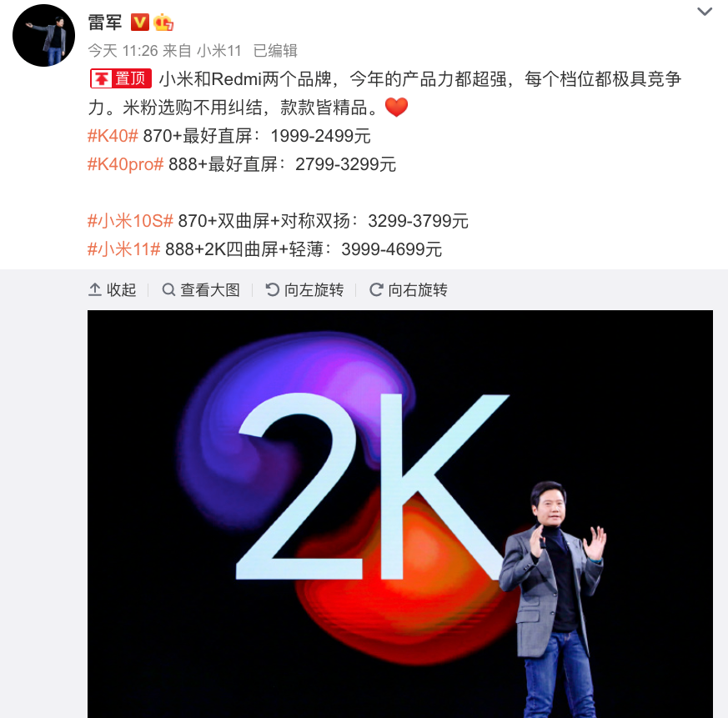Click the expanded 2K presentation photo

pos(399,514)
